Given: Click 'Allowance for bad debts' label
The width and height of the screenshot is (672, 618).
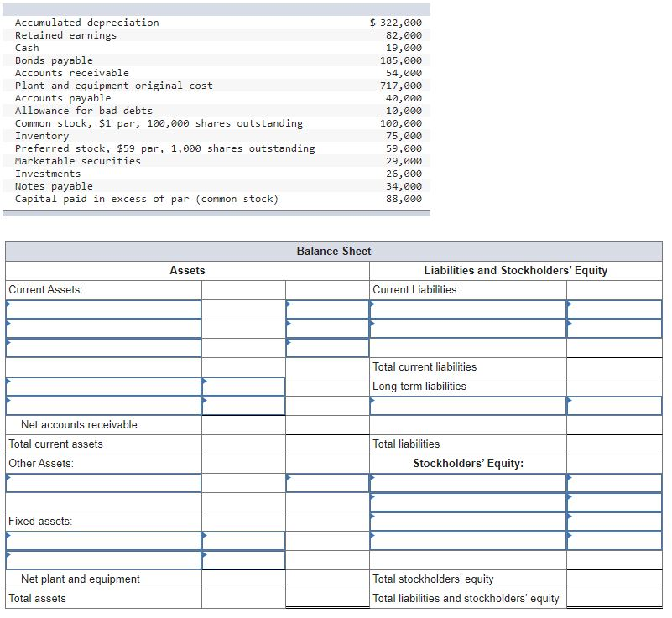Looking at the screenshot, I should (84, 111).
